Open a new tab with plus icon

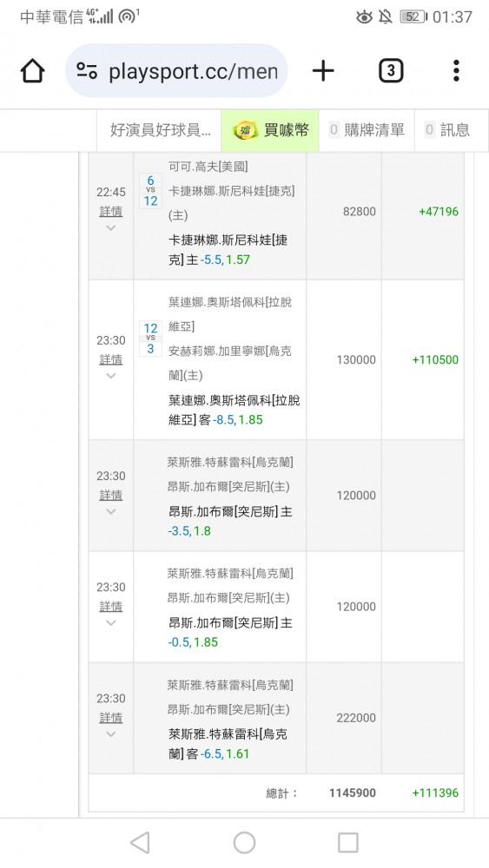tap(323, 71)
